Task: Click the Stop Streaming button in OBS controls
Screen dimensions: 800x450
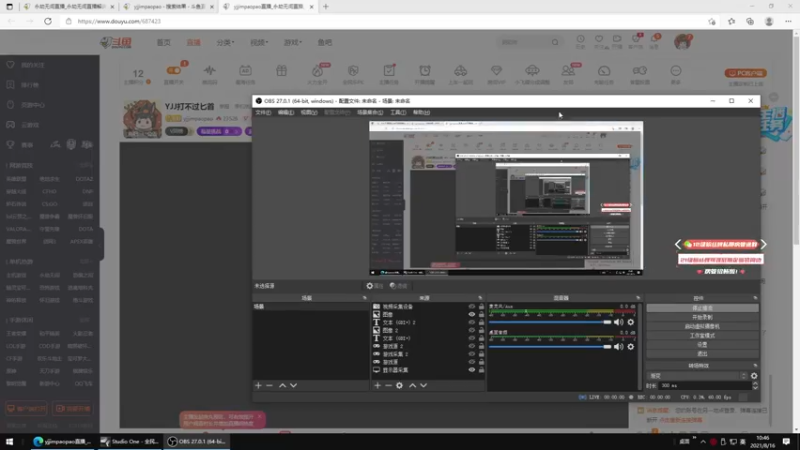Action: pyautogui.click(x=703, y=308)
